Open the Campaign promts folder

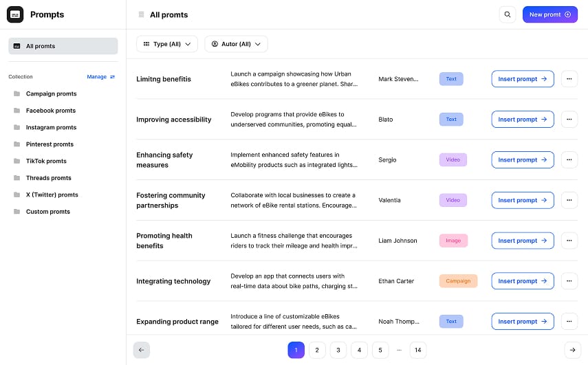51,93
